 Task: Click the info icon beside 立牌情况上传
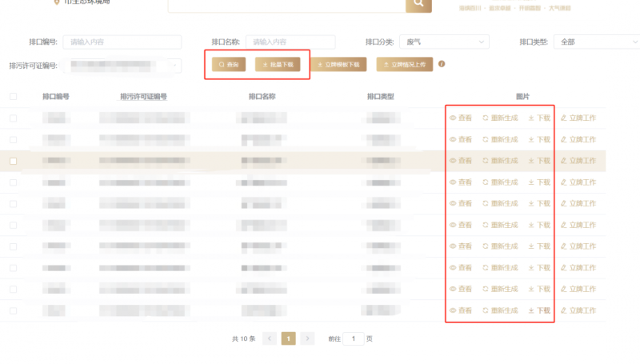point(442,64)
